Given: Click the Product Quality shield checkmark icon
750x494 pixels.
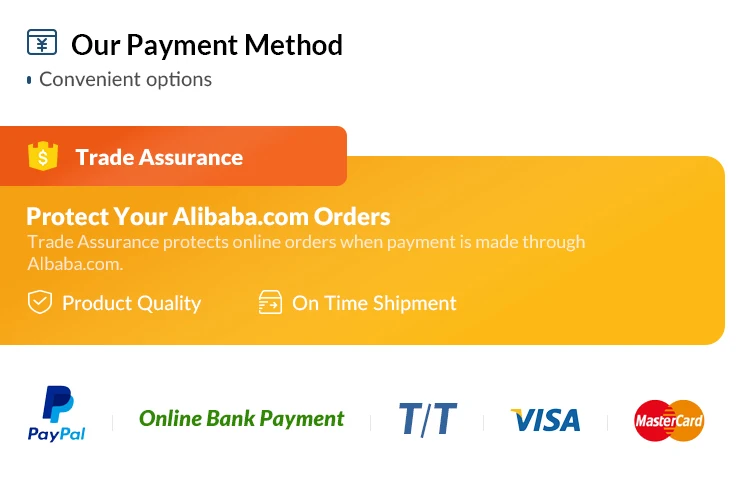Looking at the screenshot, I should coord(40,302).
